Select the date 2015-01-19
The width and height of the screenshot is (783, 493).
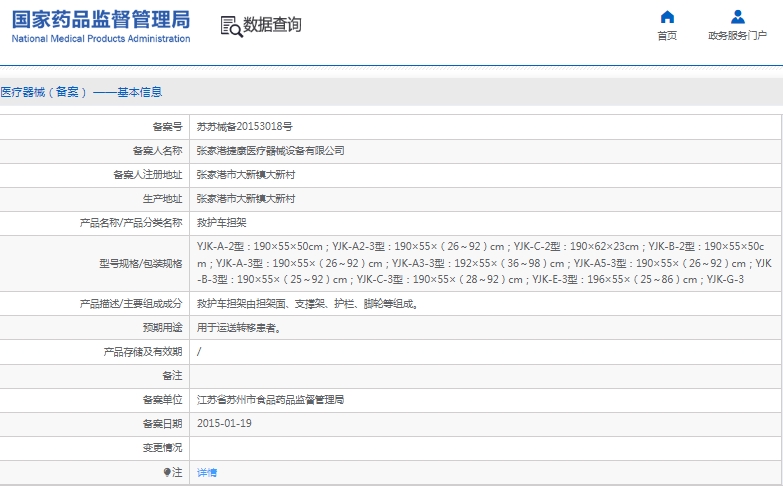tap(224, 424)
